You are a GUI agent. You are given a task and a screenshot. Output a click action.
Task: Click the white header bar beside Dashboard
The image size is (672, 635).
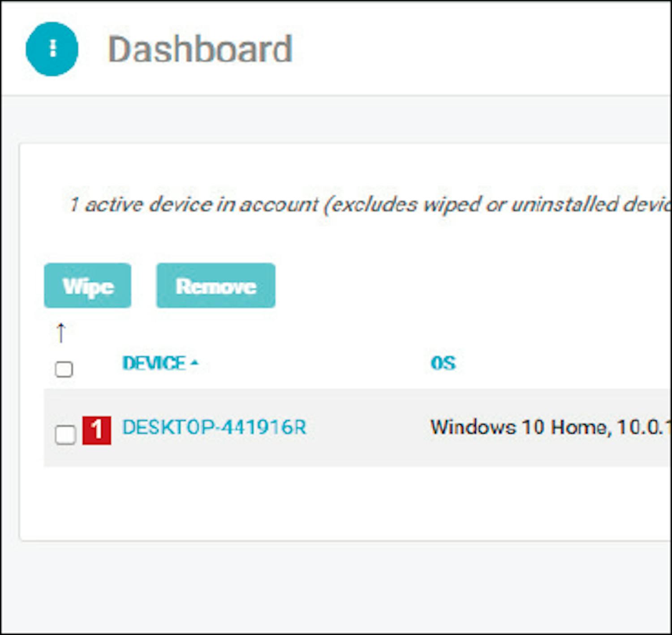(x=470, y=49)
